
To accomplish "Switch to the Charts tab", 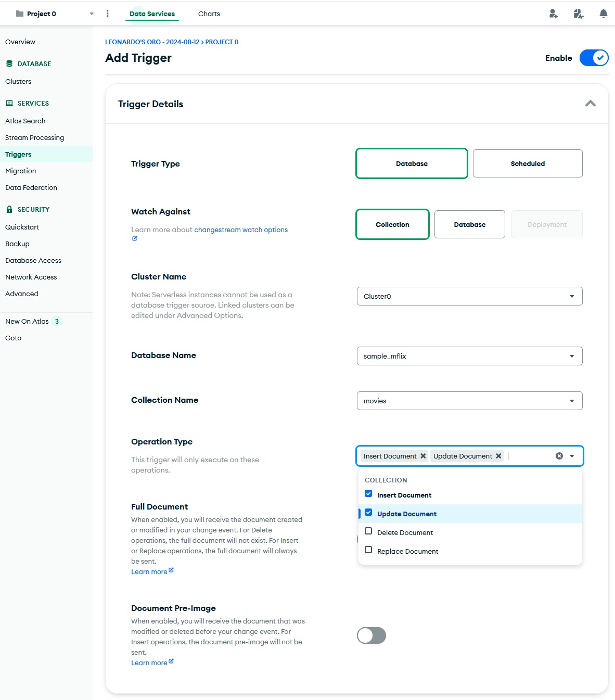I will pyautogui.click(x=209, y=14).
